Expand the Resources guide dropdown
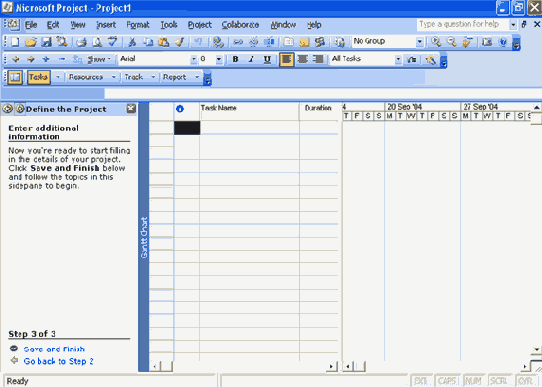Viewport: 542px width, 387px height. (x=114, y=77)
